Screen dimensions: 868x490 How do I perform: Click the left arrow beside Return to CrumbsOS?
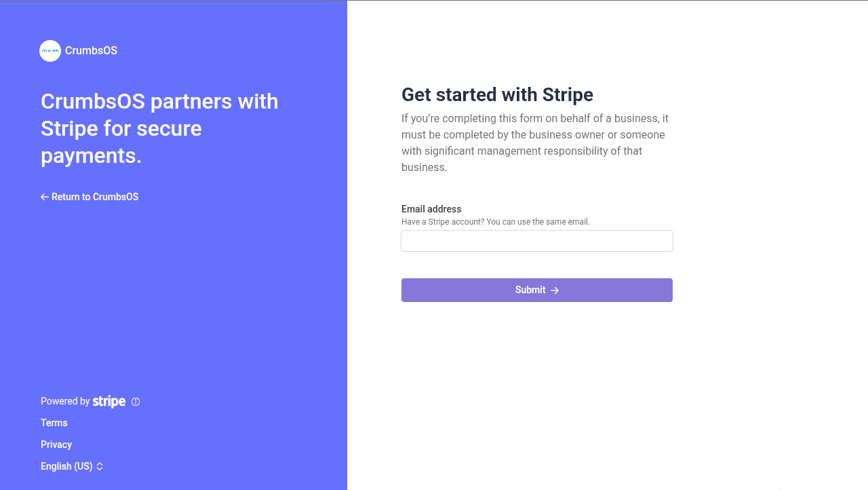[45, 197]
